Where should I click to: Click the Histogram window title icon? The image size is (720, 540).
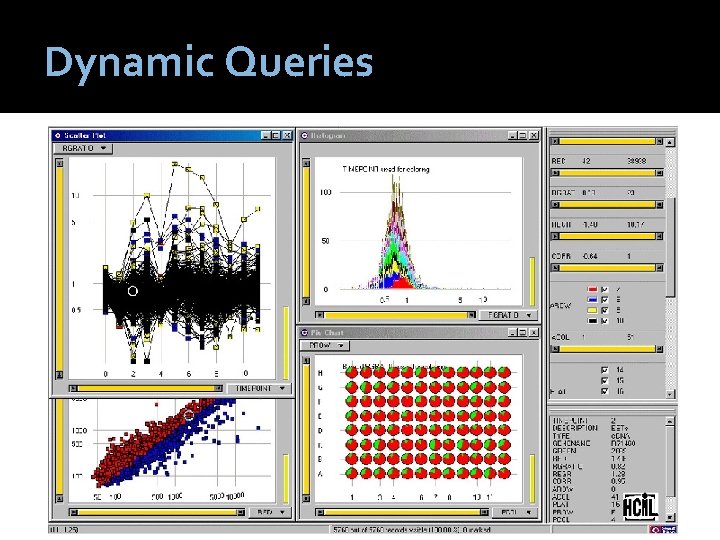point(304,135)
